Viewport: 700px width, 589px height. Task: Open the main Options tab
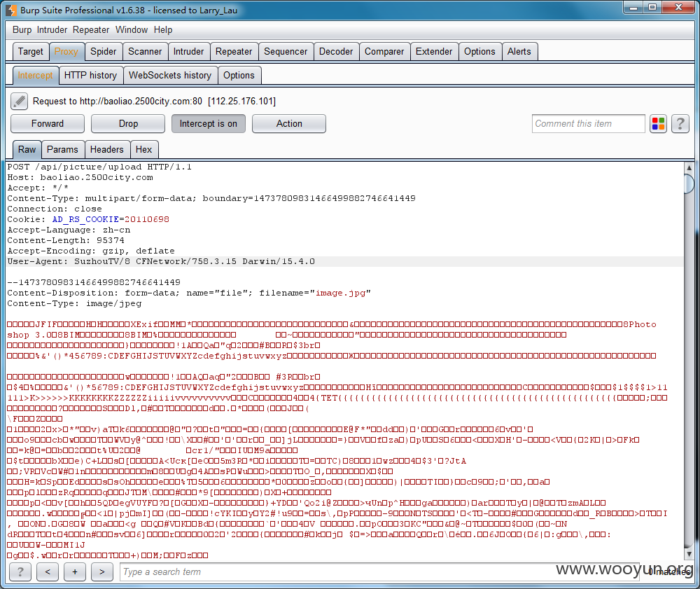(x=480, y=51)
